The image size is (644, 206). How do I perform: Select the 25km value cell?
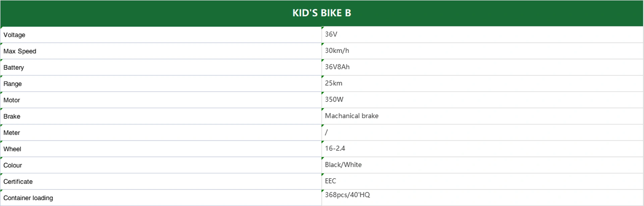(482, 84)
